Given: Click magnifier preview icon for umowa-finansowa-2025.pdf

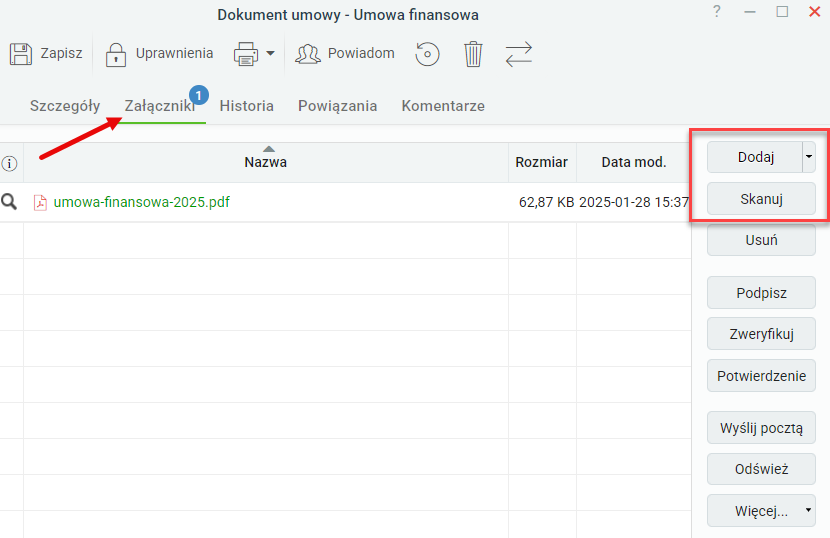Looking at the screenshot, I should pos(9,202).
